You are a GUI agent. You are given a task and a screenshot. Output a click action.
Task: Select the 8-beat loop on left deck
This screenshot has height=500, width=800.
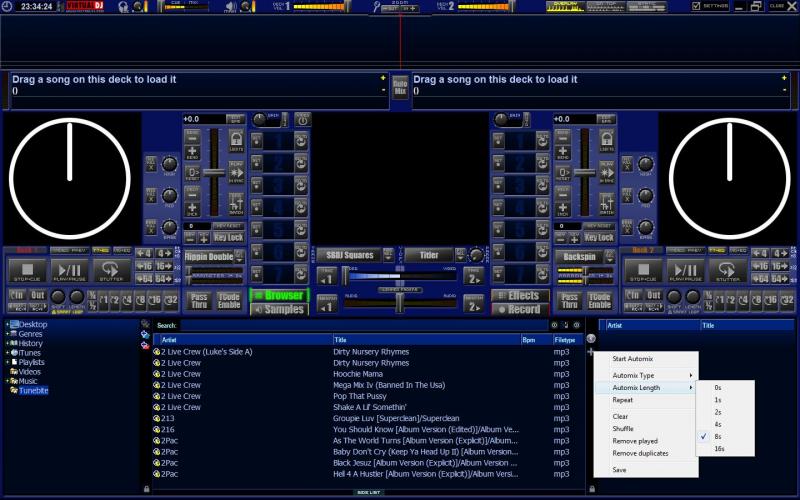point(140,300)
